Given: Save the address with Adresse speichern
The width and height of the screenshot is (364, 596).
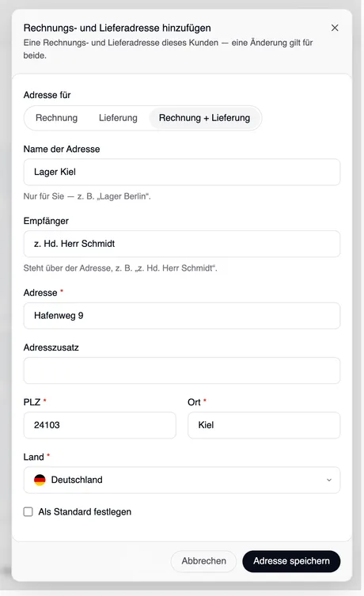Looking at the screenshot, I should point(291,561).
